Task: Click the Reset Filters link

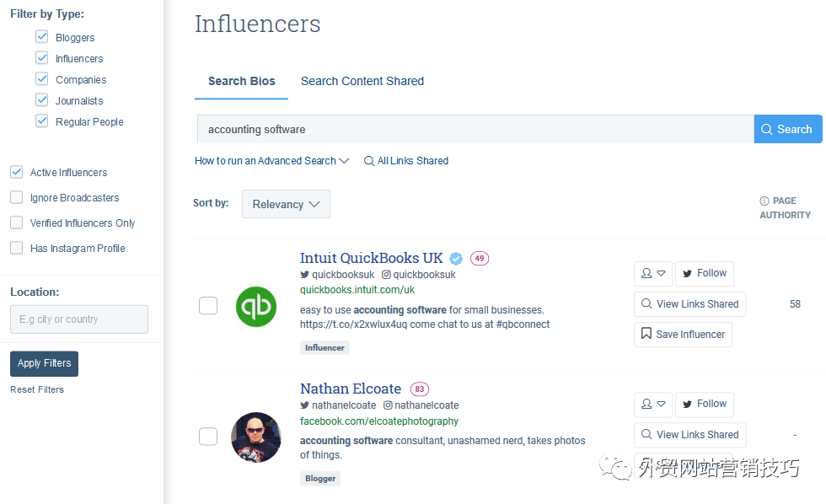Action: (x=37, y=389)
